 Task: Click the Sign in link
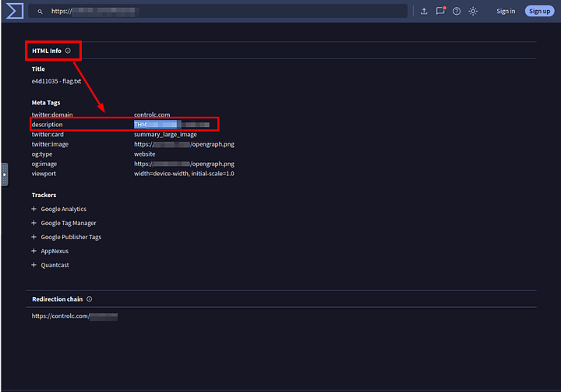pyautogui.click(x=506, y=11)
